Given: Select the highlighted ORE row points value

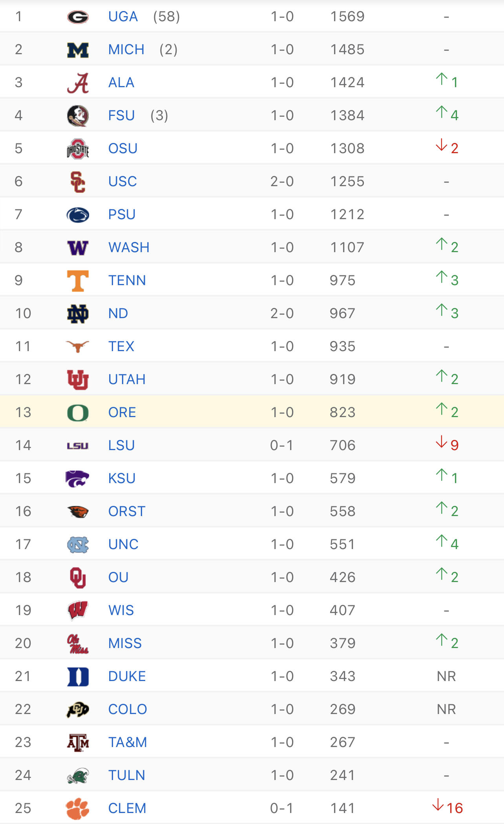Looking at the screenshot, I should click(342, 412).
